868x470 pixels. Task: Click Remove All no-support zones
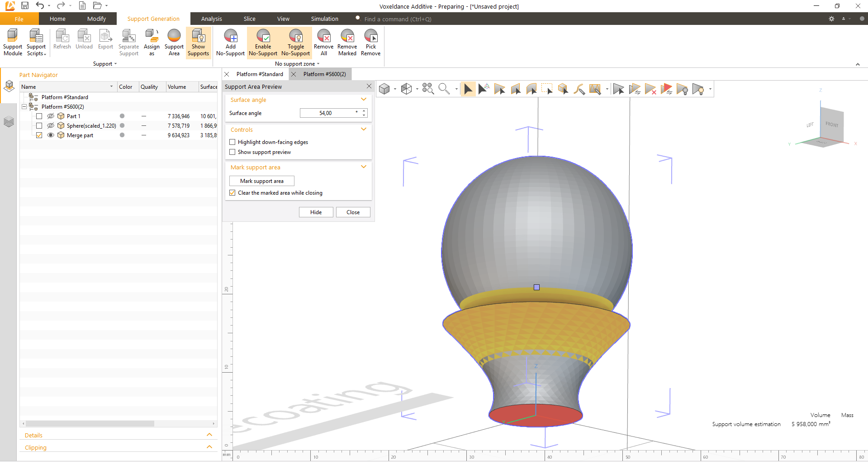323,42
